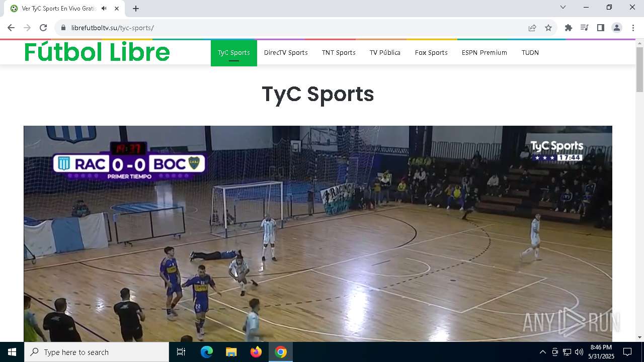The image size is (644, 362).
Task: Launch Microsoft Edge from taskbar
Action: (x=207, y=352)
